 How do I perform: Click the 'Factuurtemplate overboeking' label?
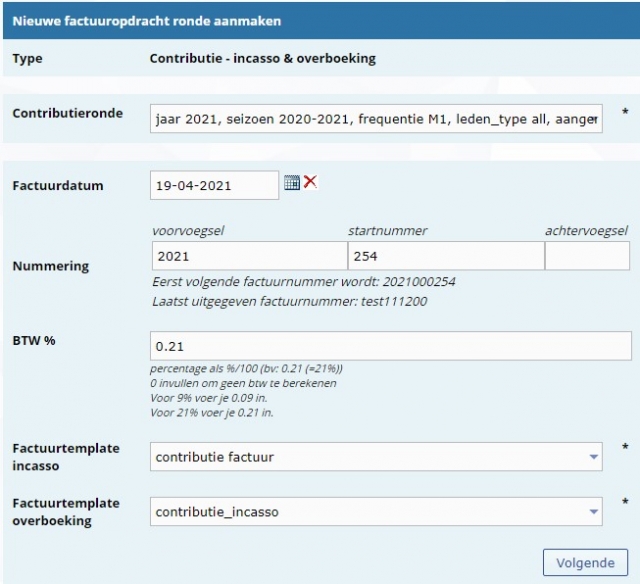pos(65,511)
